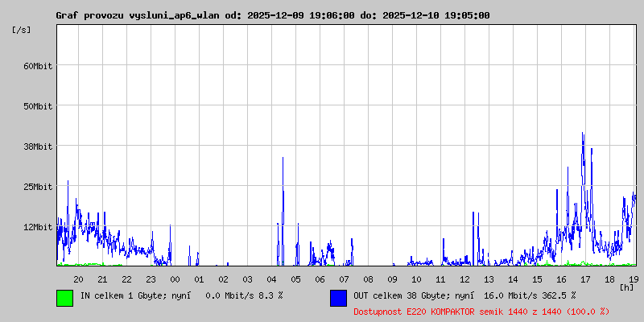This screenshot has height=322, width=644.
Task: Click x-axis hour label '10'
Action: tap(416, 279)
